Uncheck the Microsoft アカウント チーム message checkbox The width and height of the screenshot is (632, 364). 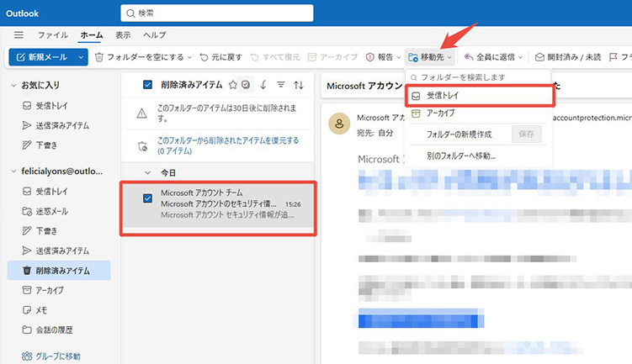(x=147, y=198)
